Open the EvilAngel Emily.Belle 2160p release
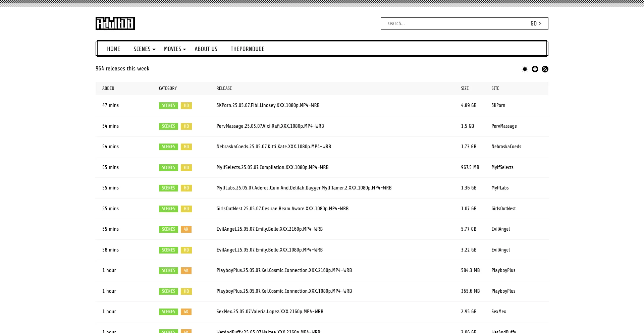Screen dimensions: 644x333 [x=269, y=229]
